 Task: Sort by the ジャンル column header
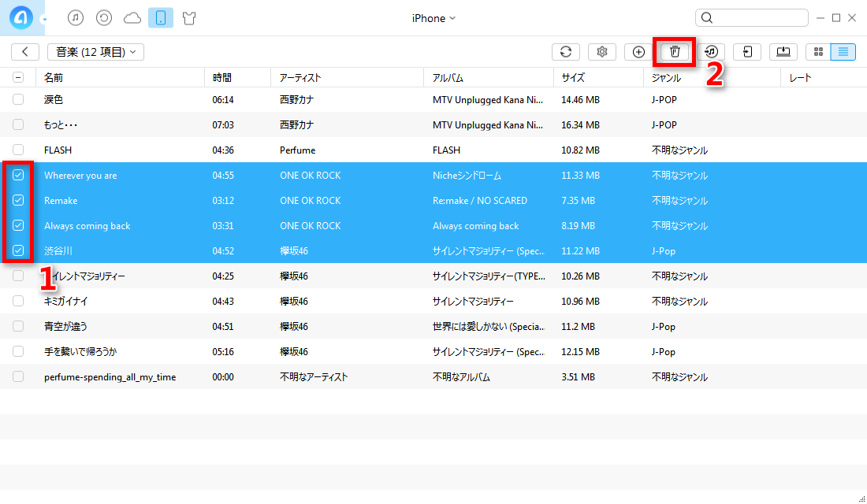(713, 77)
